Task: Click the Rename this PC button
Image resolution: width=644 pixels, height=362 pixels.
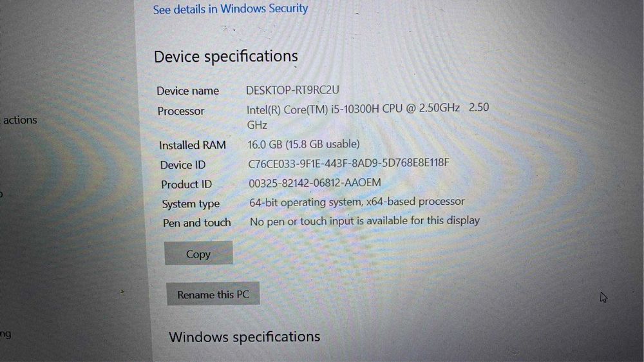Action: point(213,294)
